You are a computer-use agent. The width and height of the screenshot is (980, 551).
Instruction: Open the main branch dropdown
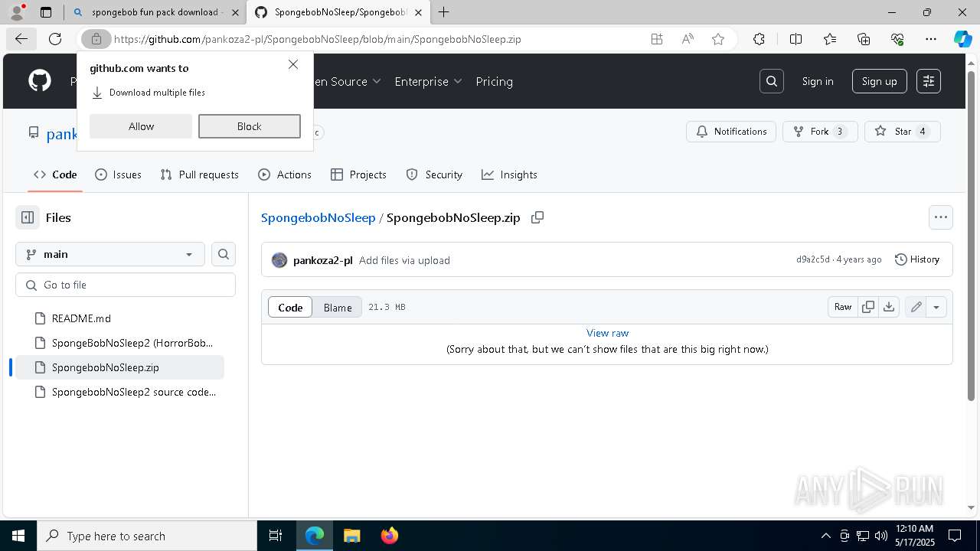coord(110,254)
